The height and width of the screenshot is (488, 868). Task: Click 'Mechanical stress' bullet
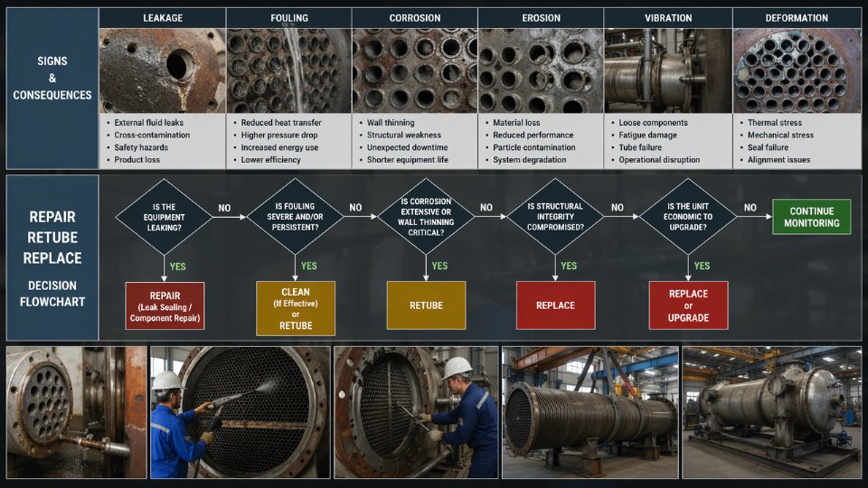[780, 135]
